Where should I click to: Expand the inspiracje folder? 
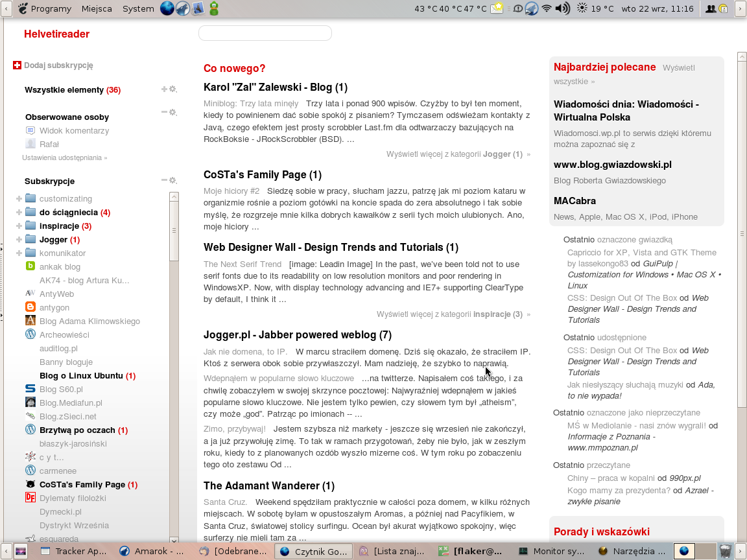tap(19, 226)
